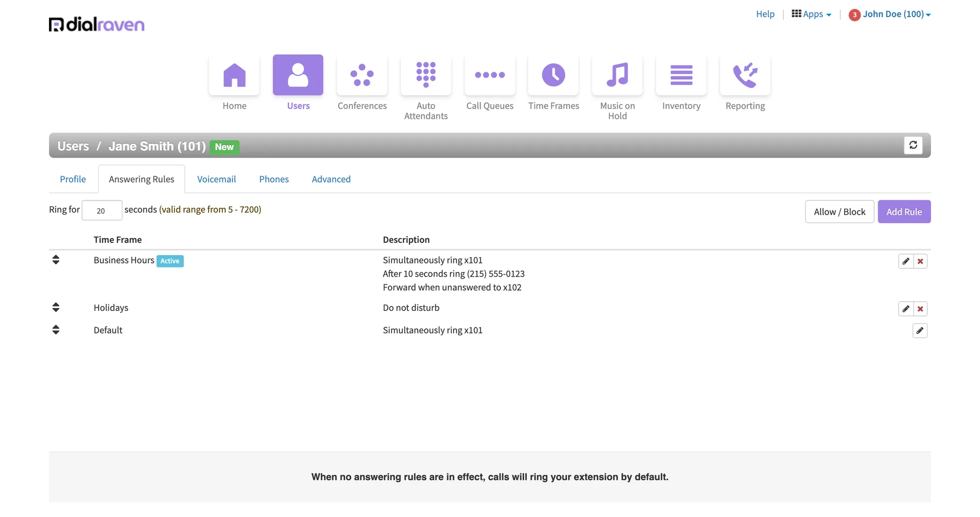
Task: Click the Description column header
Action: 406,239
